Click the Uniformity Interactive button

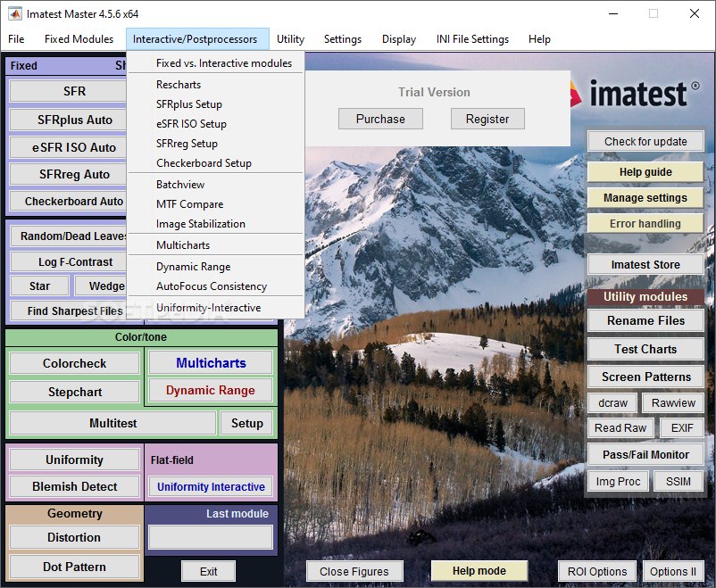tap(211, 486)
